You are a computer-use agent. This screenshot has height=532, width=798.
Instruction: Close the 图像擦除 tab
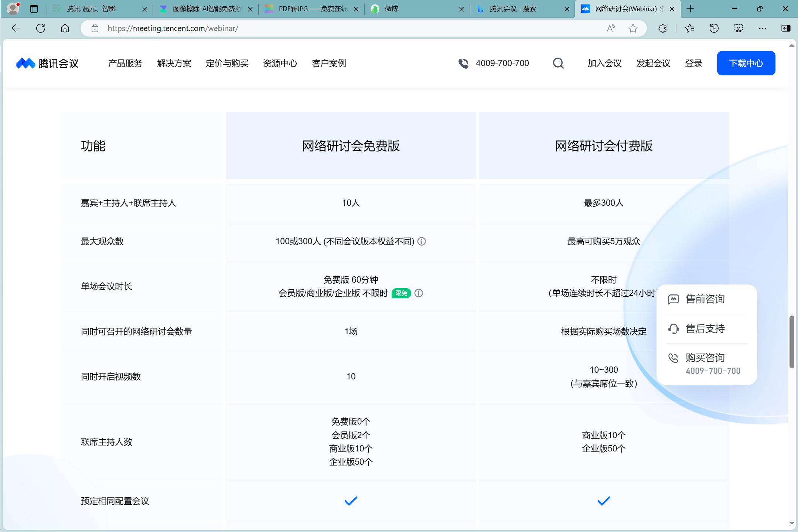250,9
